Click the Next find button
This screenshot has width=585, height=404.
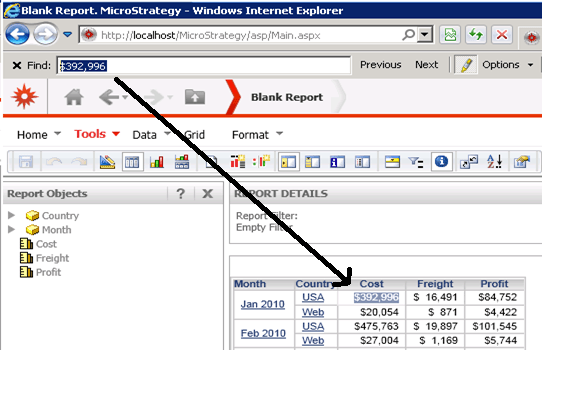click(426, 65)
